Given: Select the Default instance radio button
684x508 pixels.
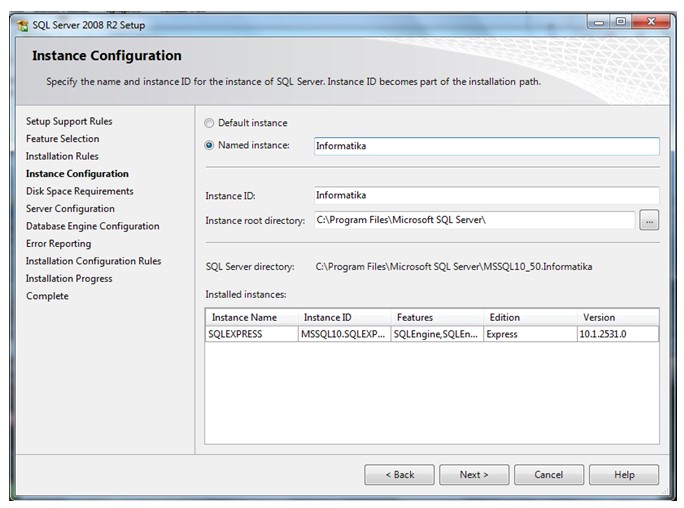Looking at the screenshot, I should point(209,123).
